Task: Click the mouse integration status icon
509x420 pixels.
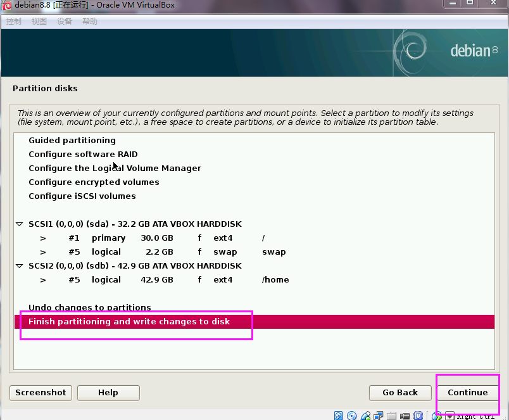Action: [437, 416]
